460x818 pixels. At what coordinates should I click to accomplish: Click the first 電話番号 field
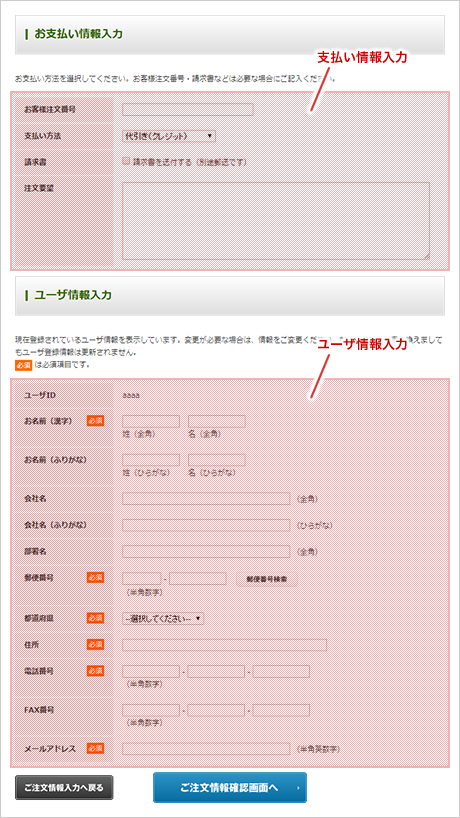pyautogui.click(x=151, y=671)
